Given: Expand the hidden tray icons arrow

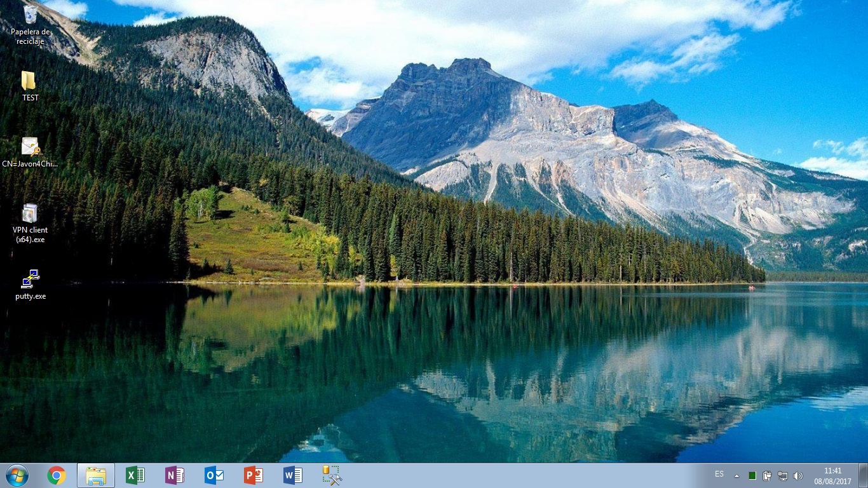Looking at the screenshot, I should click(736, 476).
